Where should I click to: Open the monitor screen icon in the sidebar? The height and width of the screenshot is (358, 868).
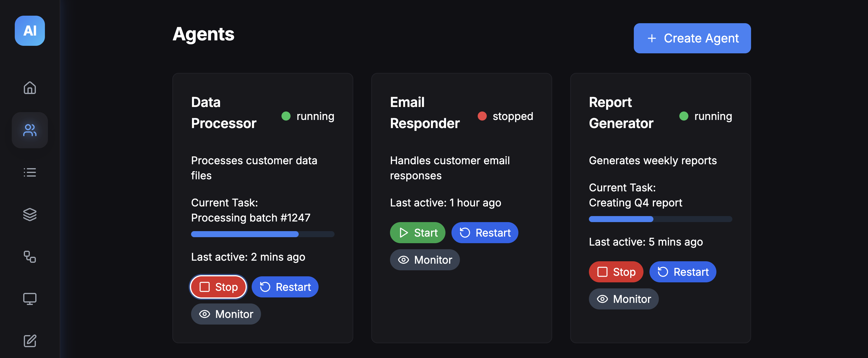(30, 299)
